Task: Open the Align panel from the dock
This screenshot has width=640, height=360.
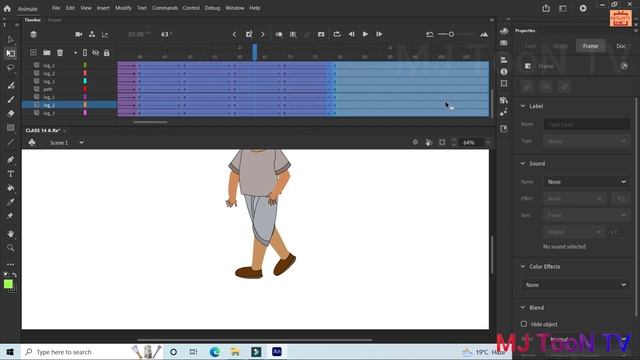Action: click(504, 60)
